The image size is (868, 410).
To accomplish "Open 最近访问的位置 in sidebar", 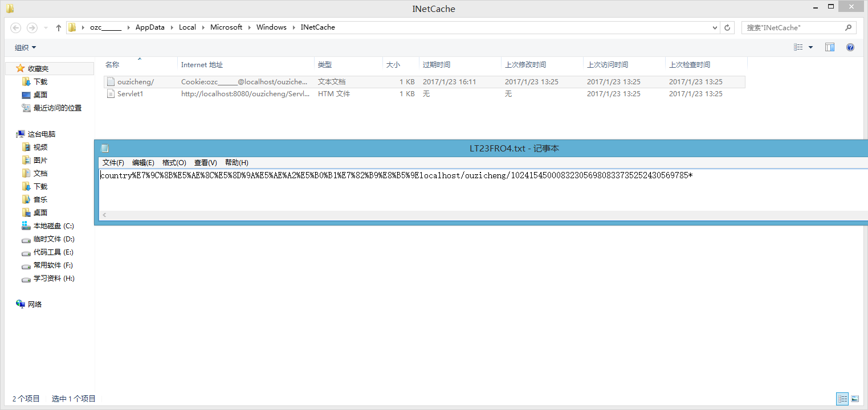I will pos(52,108).
